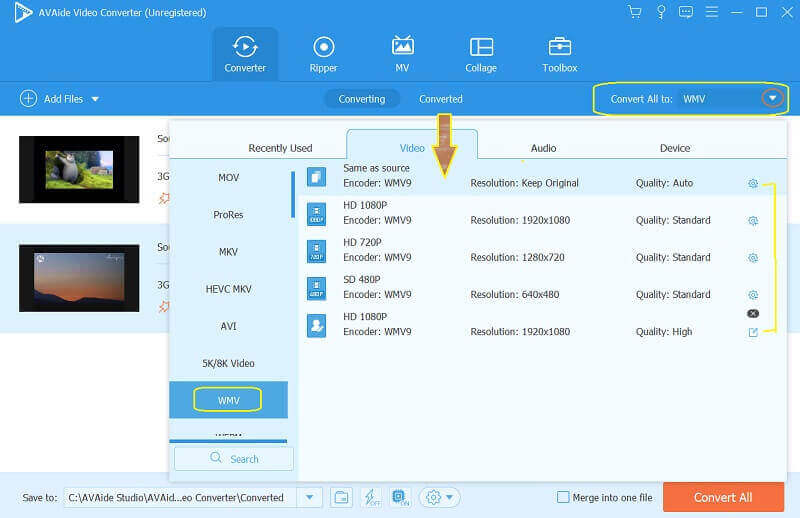
Task: Open the Converter module
Action: tap(245, 54)
